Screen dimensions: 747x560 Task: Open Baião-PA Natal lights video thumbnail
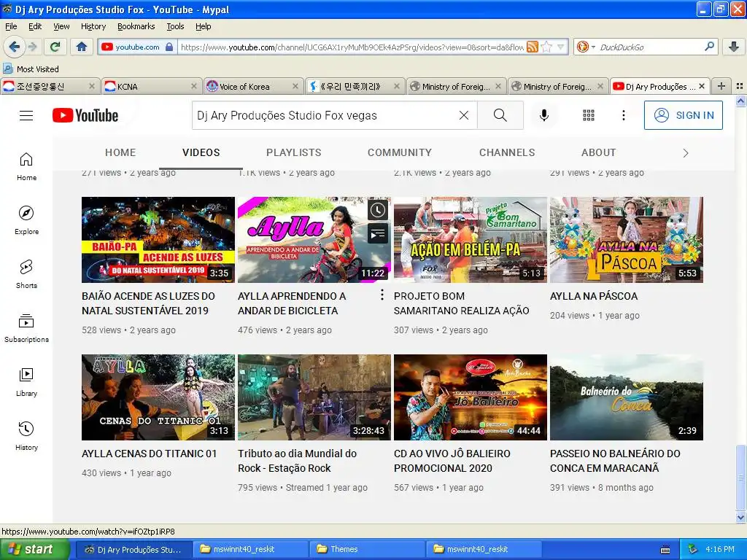point(158,239)
